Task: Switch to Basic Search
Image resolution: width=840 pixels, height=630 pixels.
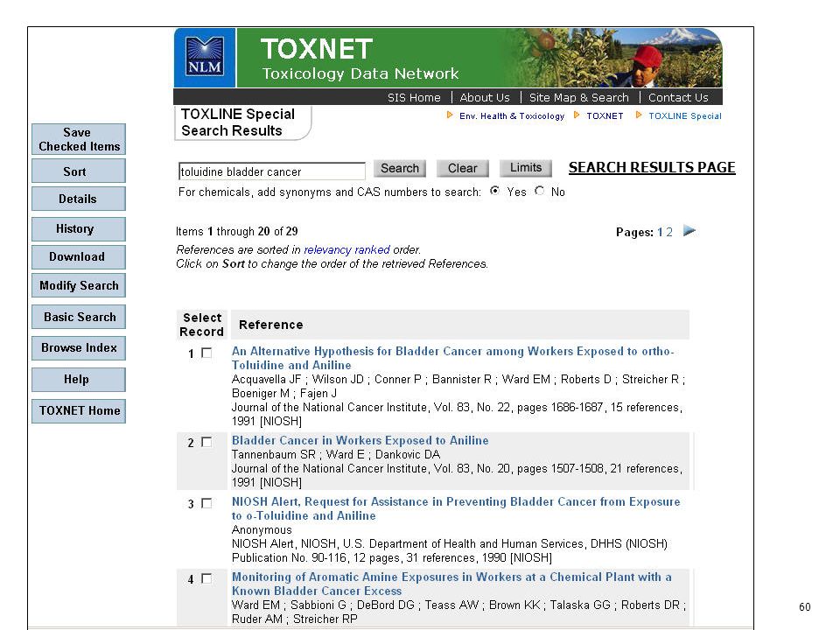Action: point(79,317)
